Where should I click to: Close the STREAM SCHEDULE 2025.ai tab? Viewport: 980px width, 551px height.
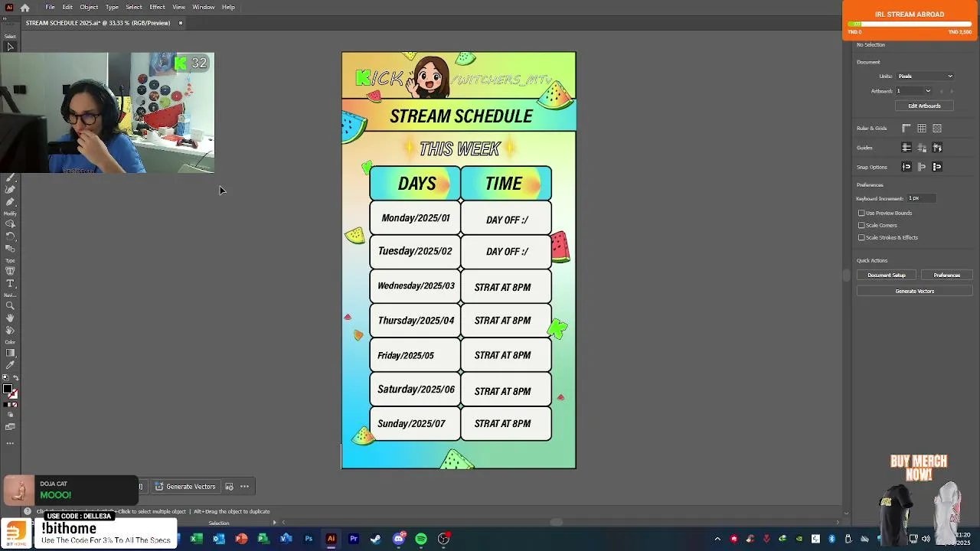pos(181,23)
